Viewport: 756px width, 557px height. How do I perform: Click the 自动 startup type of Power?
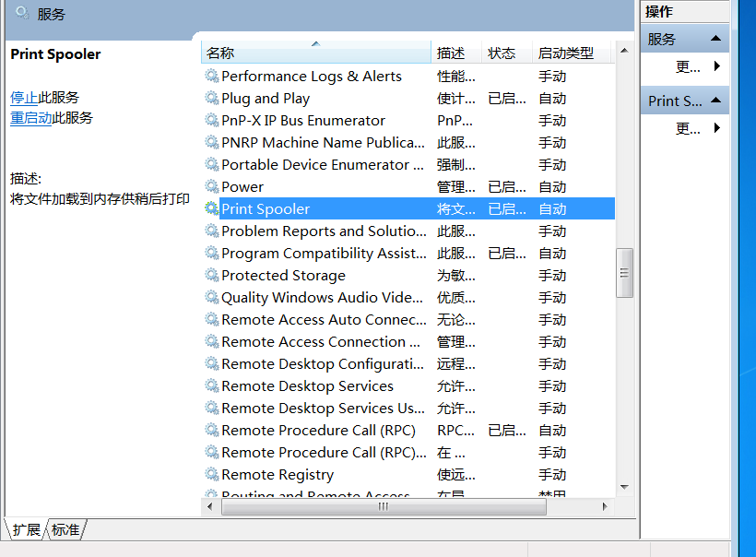coord(552,187)
